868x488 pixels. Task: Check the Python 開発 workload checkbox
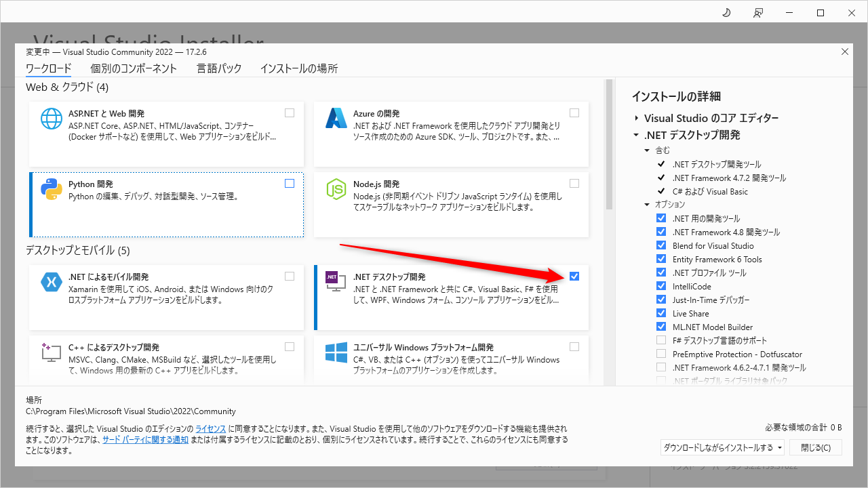click(290, 184)
